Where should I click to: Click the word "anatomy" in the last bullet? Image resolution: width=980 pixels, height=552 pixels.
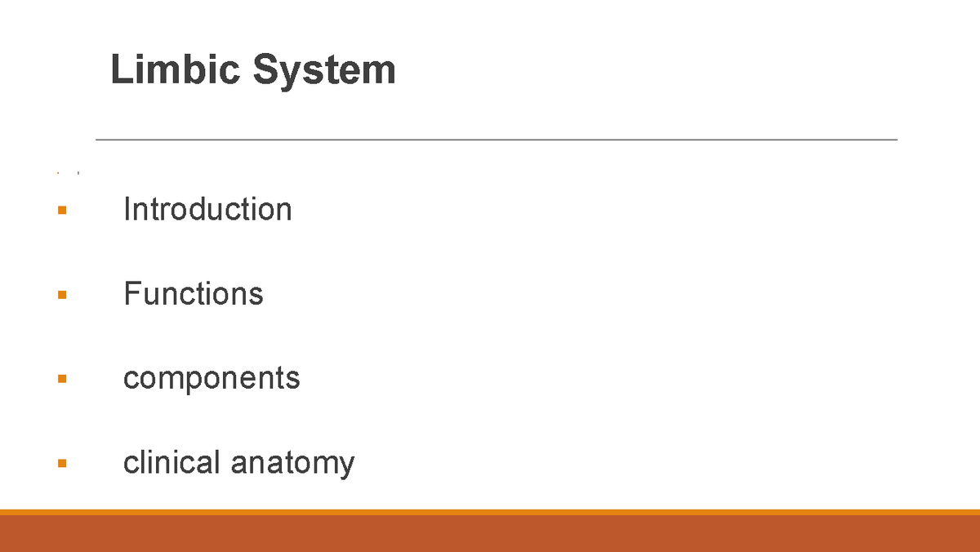pos(292,464)
